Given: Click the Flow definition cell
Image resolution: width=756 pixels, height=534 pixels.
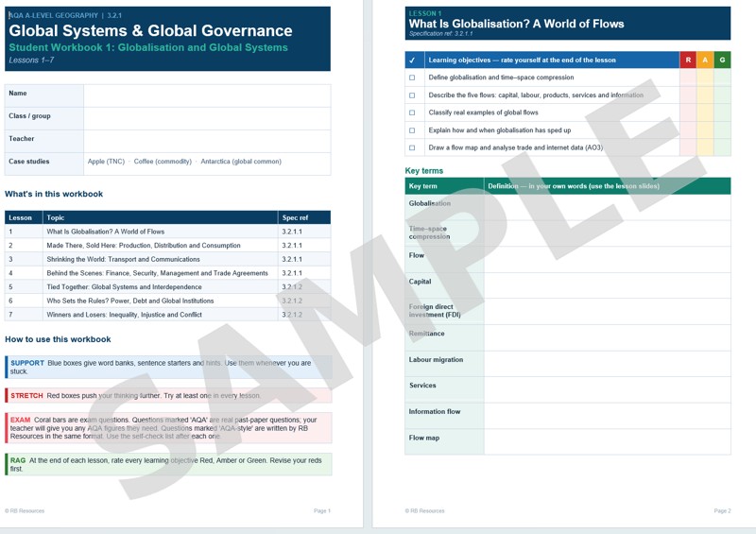Looking at the screenshot, I should [608, 260].
